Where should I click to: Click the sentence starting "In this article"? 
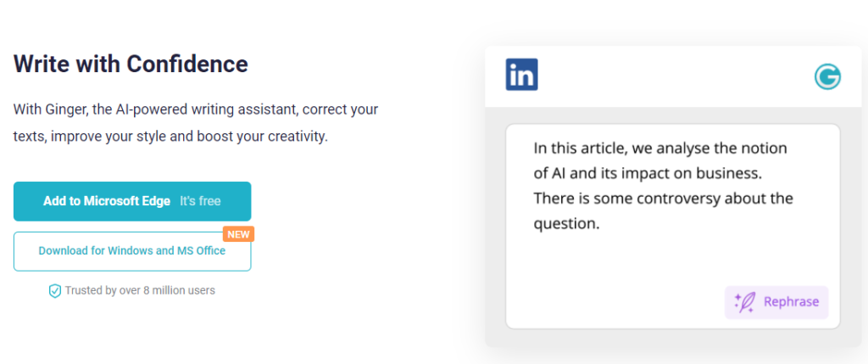659,148
